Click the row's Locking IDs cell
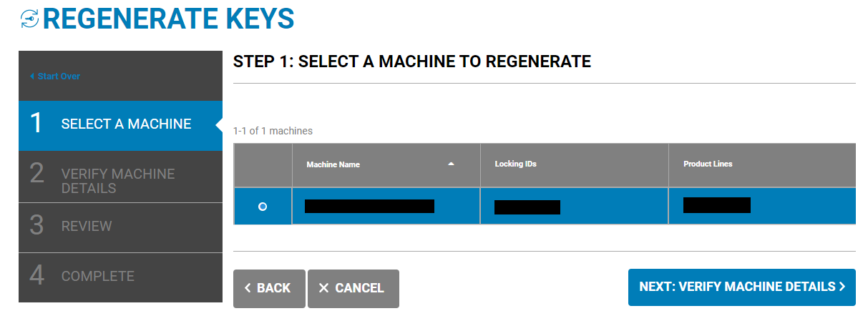This screenshot has width=868, height=326. point(527,207)
